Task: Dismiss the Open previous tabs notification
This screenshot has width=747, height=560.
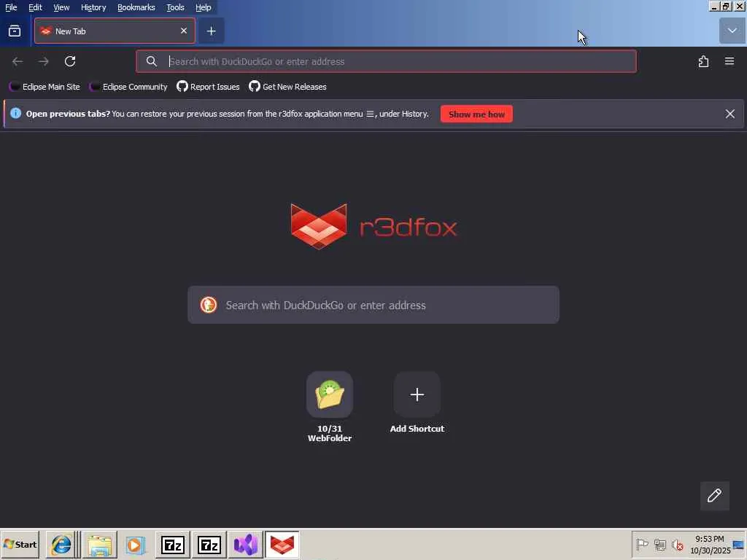Action: pyautogui.click(x=729, y=114)
